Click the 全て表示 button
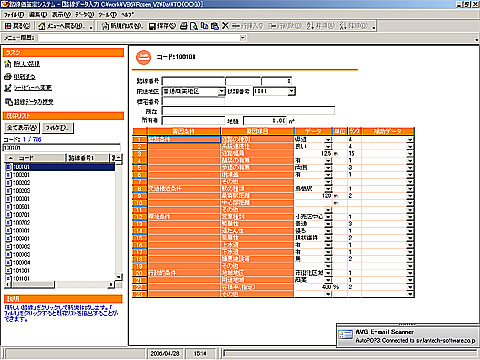Viewport: 480px width, 360px height. tap(22, 128)
